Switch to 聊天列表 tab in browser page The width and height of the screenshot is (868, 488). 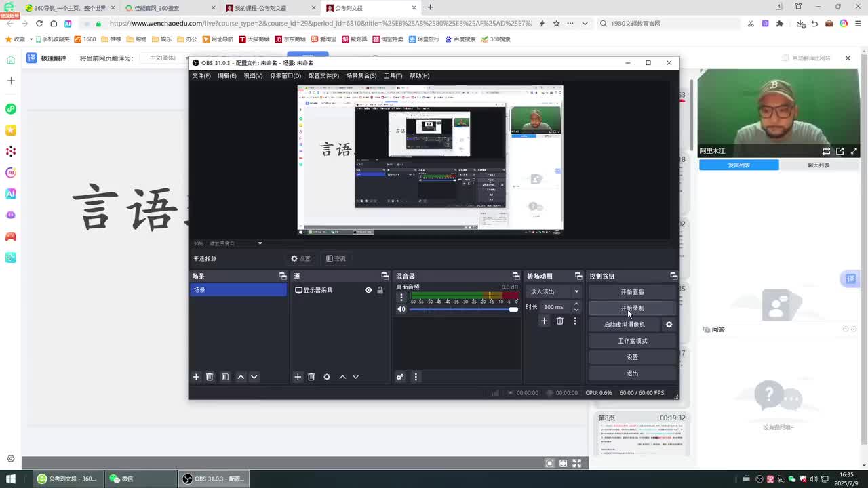point(818,165)
